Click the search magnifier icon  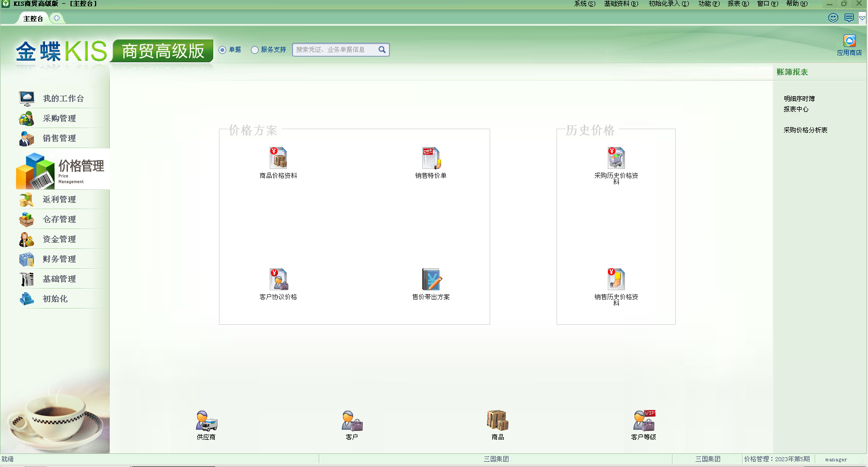tap(382, 50)
